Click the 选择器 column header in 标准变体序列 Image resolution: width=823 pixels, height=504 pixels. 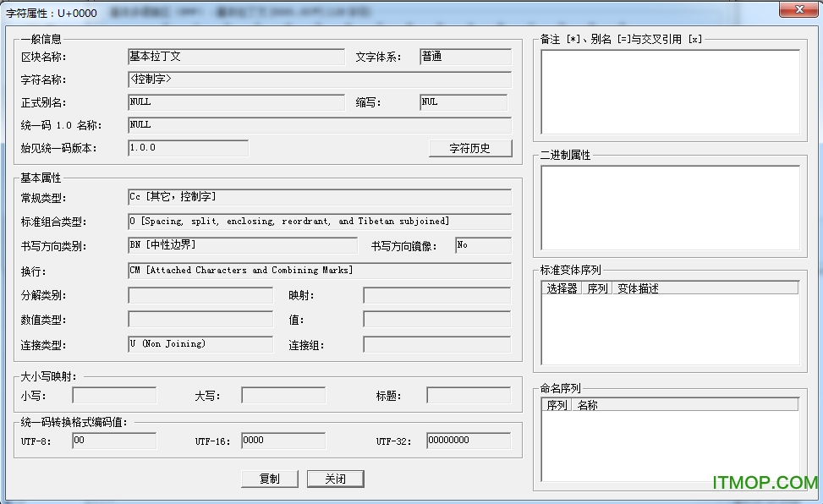[563, 288]
